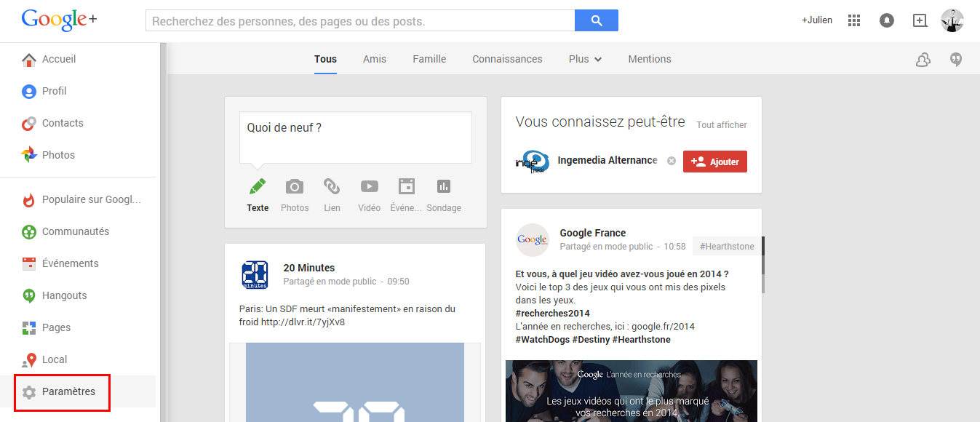Choose the Lien post option
This screenshot has height=422, width=980.
[332, 195]
